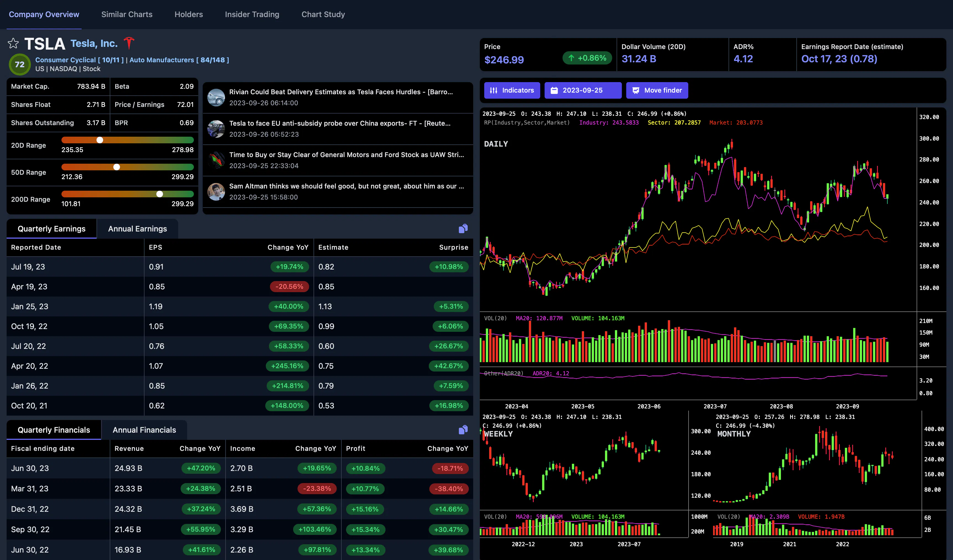
Task: Open Sam Altman thinks we should headline
Action: (x=346, y=186)
